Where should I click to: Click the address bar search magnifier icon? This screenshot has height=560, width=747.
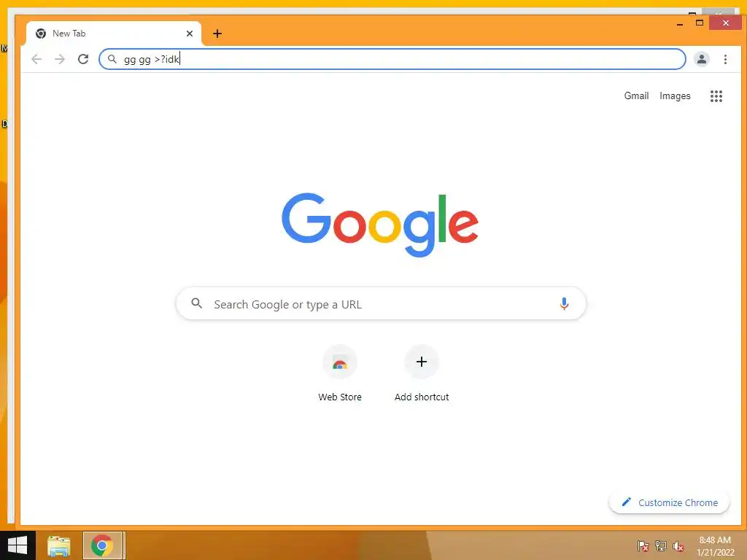pyautogui.click(x=112, y=59)
